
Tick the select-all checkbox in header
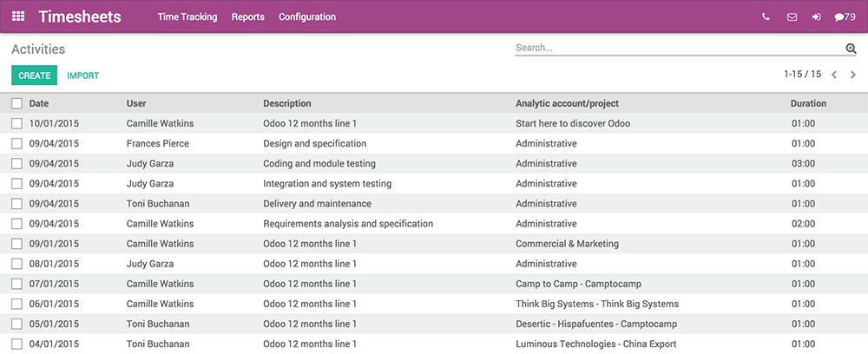click(x=17, y=103)
